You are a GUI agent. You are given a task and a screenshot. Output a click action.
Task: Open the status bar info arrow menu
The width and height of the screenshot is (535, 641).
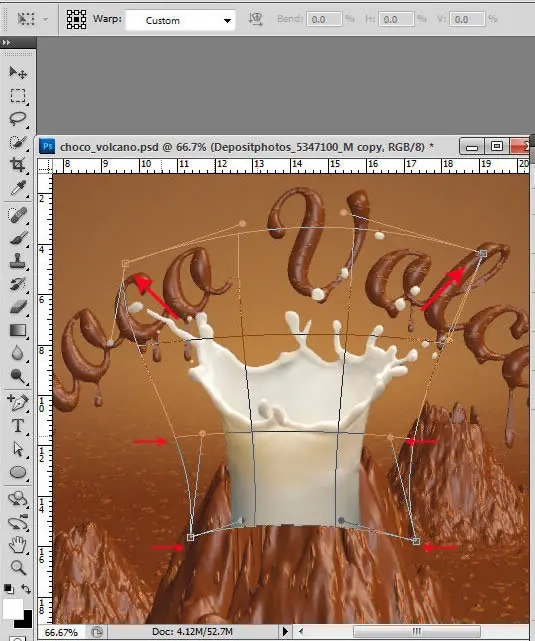[286, 632]
